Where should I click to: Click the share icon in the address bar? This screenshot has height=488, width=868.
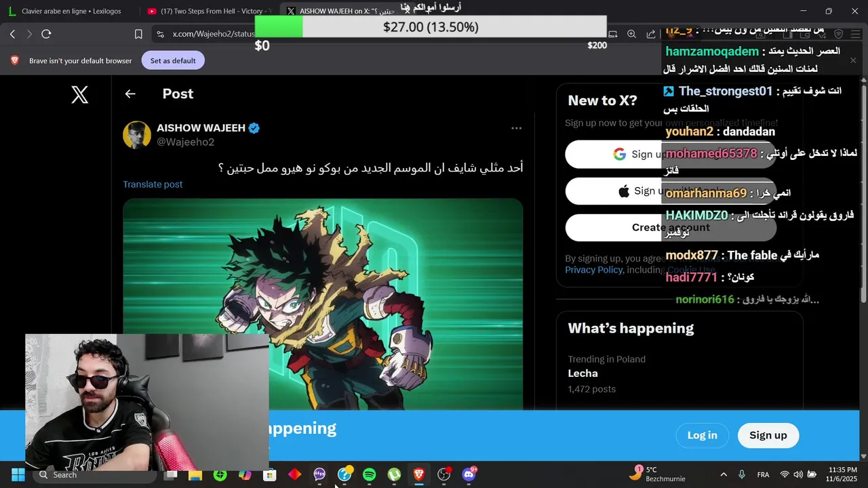pyautogui.click(x=651, y=34)
